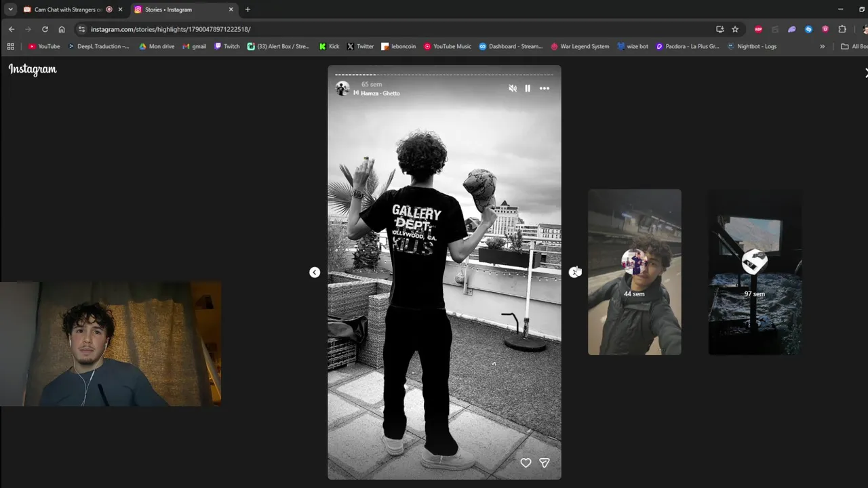
Task: Go back in browser history
Action: coord(12,29)
